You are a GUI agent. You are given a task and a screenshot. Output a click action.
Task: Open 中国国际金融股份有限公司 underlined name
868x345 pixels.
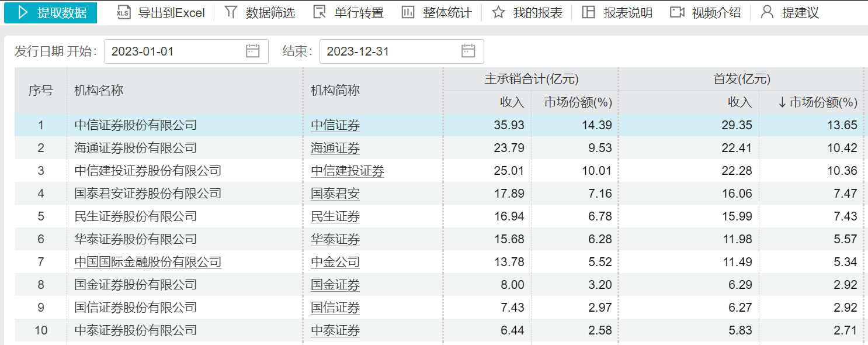tap(148, 262)
